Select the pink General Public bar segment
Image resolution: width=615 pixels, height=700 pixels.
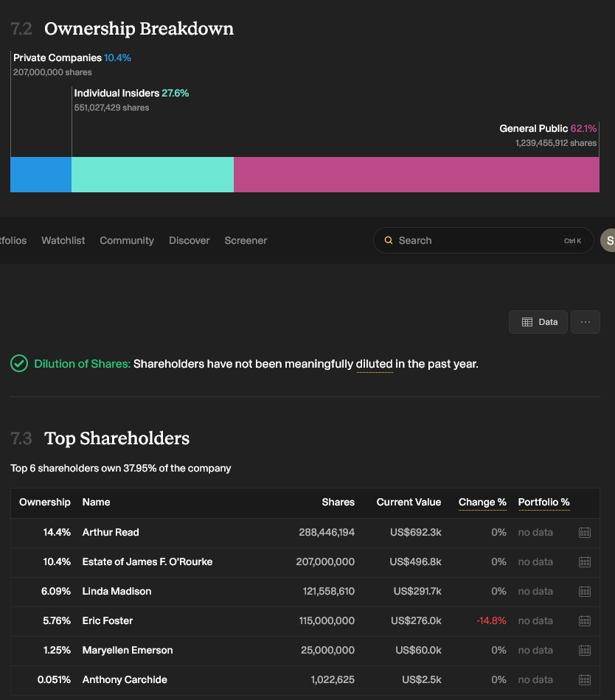(416, 175)
